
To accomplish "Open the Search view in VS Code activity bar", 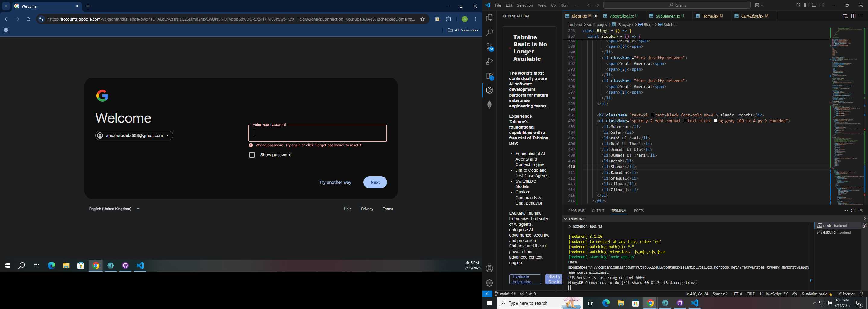I will (x=489, y=32).
